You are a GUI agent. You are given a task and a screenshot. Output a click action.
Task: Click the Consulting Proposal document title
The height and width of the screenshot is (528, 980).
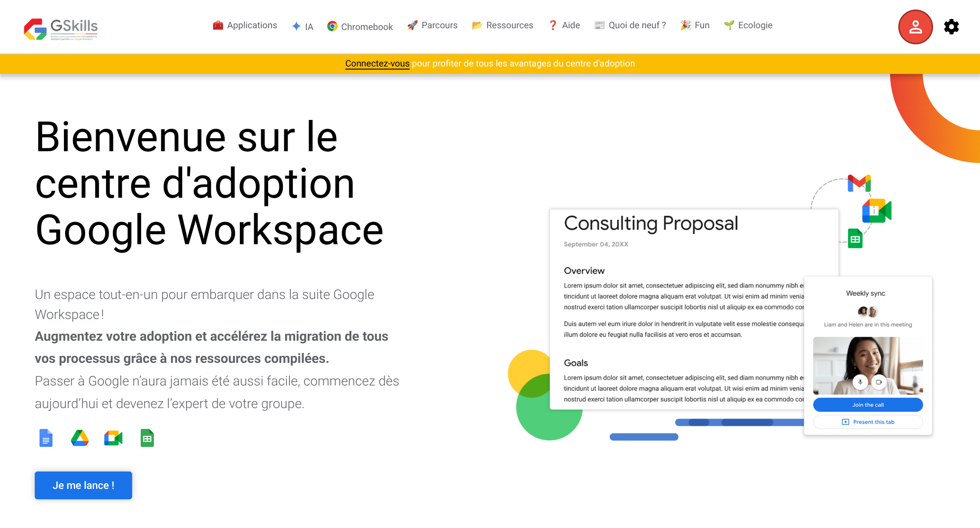tap(651, 223)
